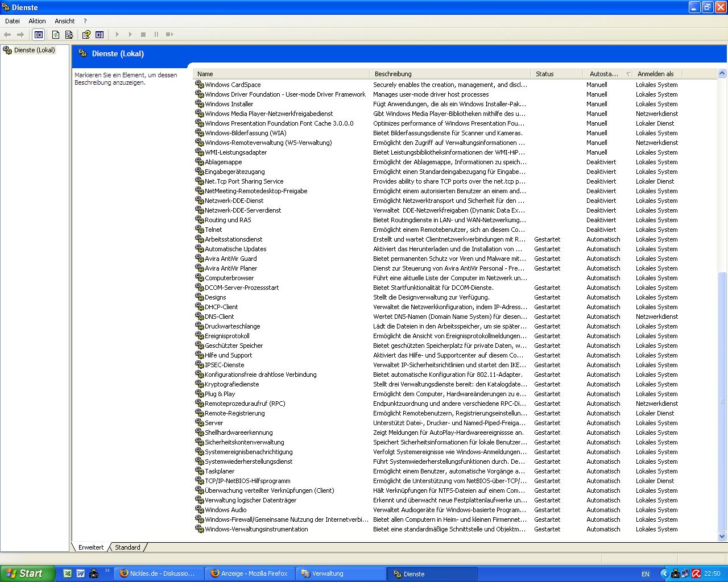Image resolution: width=728 pixels, height=582 pixels.
Task: Switch to the Erweitert tab
Action: (91, 547)
